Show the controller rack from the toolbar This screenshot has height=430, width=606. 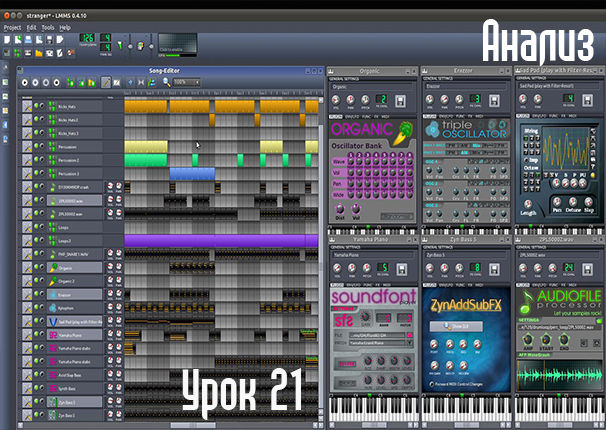[70, 53]
